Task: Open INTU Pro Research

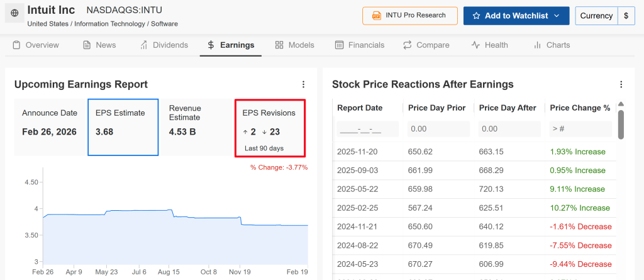Action: [x=409, y=16]
